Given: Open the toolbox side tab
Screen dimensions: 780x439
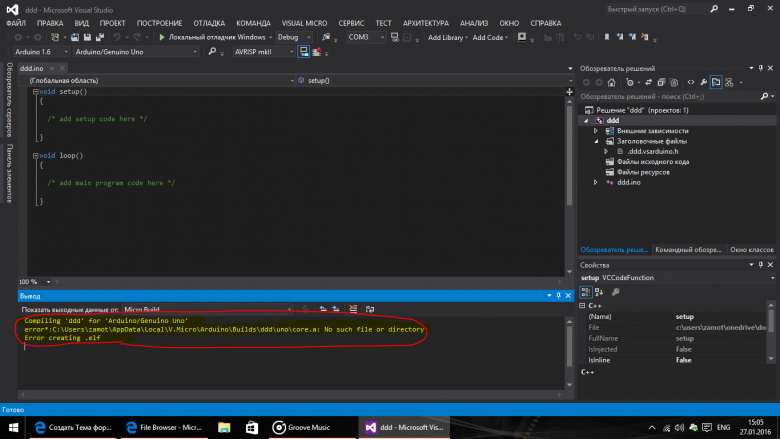Looking at the screenshot, I should click(9, 173).
